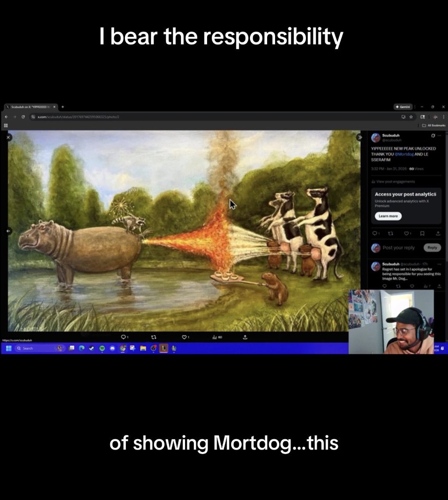Open three-dot menu on the Regret reply

[x=438, y=264]
